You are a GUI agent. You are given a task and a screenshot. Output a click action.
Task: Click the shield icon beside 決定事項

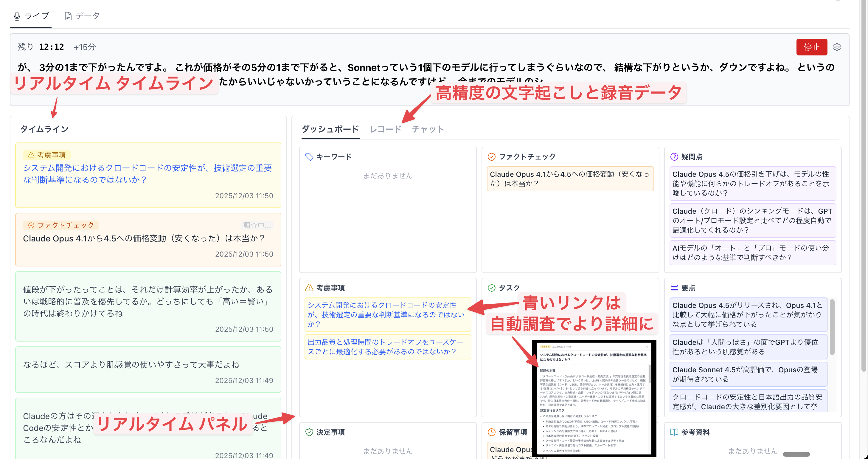(309, 432)
